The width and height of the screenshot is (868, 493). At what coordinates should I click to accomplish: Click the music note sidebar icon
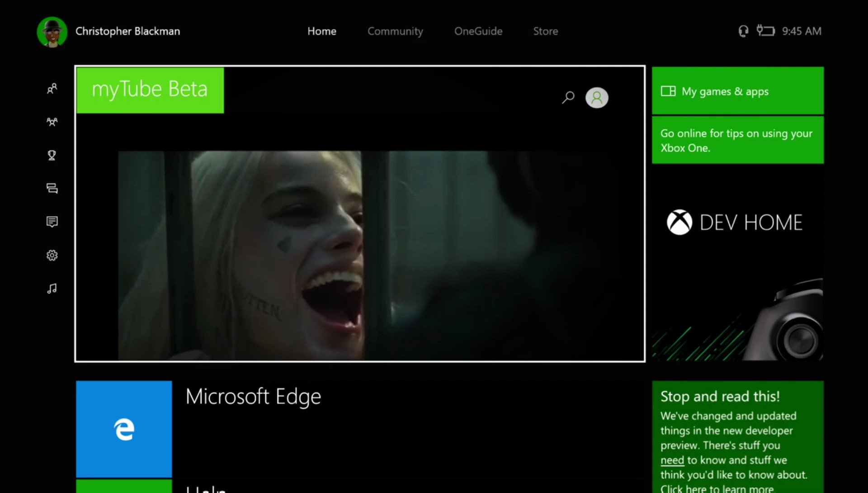pos(52,289)
